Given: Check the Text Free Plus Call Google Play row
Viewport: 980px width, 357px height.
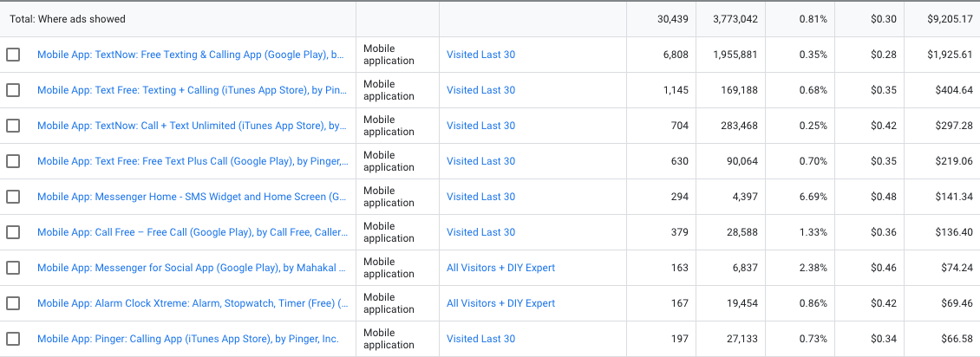Looking at the screenshot, I should pyautogui.click(x=13, y=161).
